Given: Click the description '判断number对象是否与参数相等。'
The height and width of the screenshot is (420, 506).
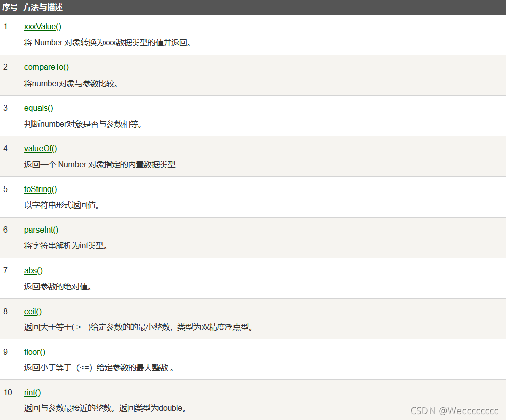Looking at the screenshot, I should pyautogui.click(x=83, y=124).
